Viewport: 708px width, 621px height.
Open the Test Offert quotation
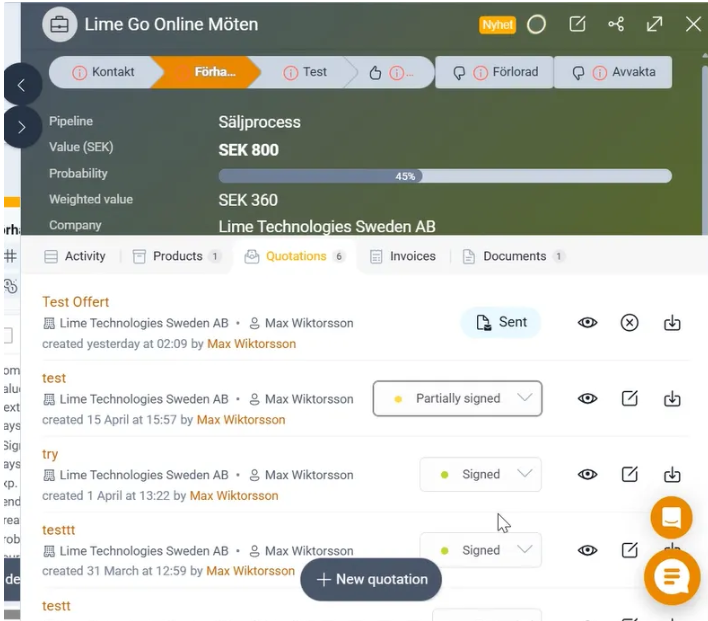point(75,302)
